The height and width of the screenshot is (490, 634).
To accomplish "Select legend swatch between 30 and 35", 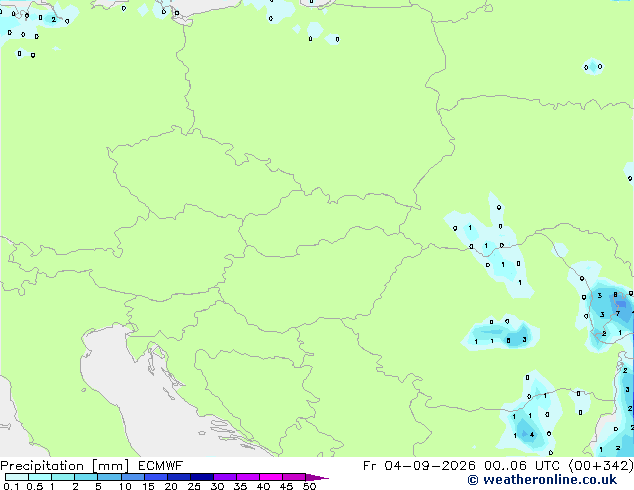I will tap(225, 477).
